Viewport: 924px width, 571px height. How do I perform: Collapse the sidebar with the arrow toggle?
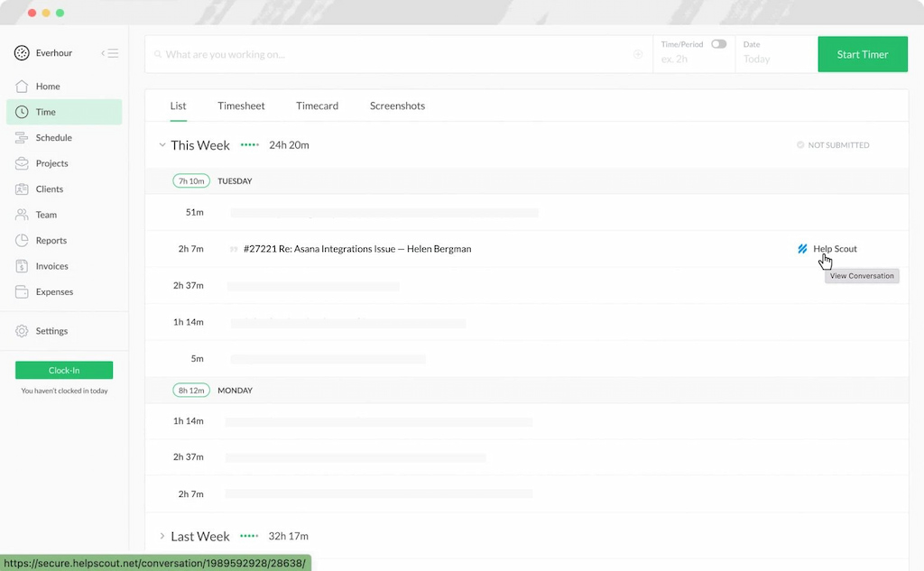click(x=109, y=53)
